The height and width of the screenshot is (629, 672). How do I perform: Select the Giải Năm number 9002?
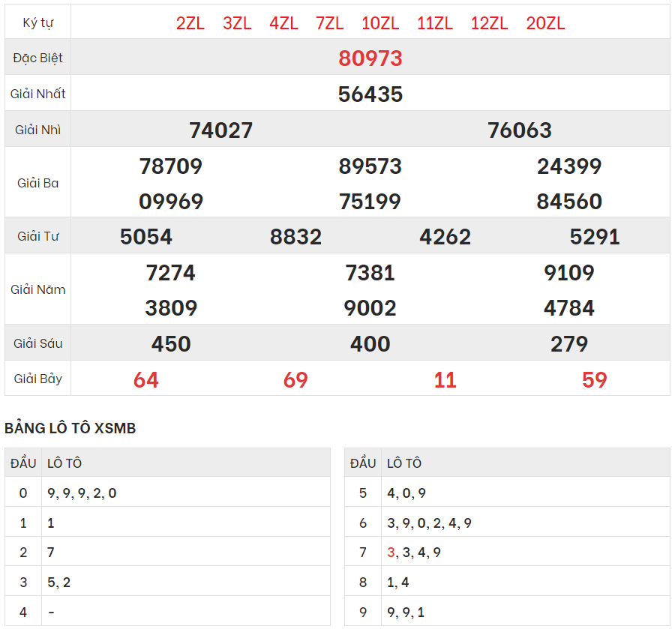pos(370,308)
